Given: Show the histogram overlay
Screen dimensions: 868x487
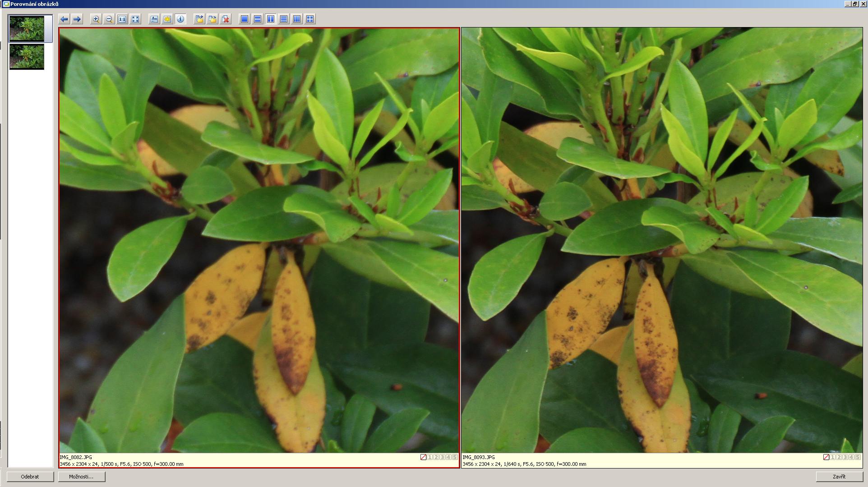Looking at the screenshot, I should (154, 19).
